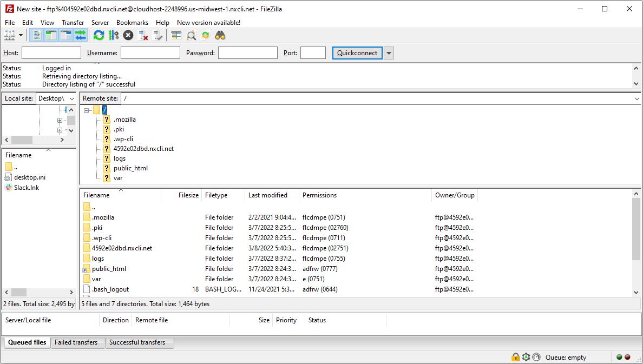Open the Transfer menu
The image size is (643, 364).
pyautogui.click(x=73, y=23)
